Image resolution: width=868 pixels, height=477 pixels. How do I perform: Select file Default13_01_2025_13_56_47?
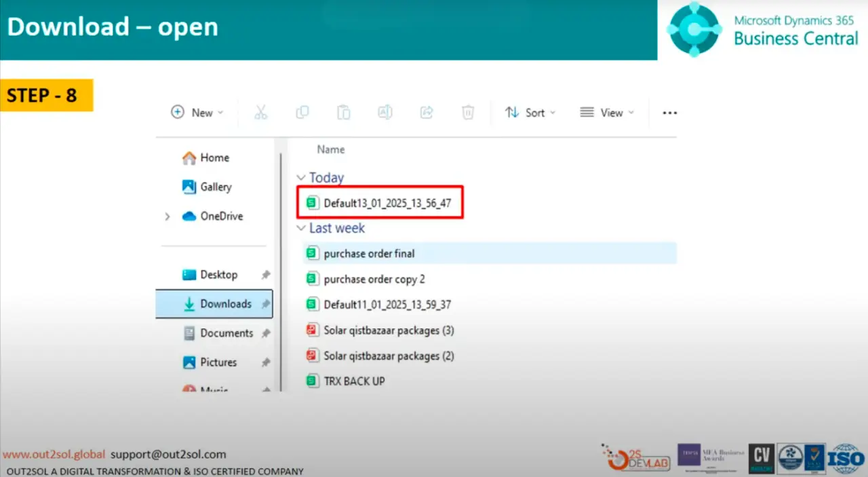click(x=387, y=203)
